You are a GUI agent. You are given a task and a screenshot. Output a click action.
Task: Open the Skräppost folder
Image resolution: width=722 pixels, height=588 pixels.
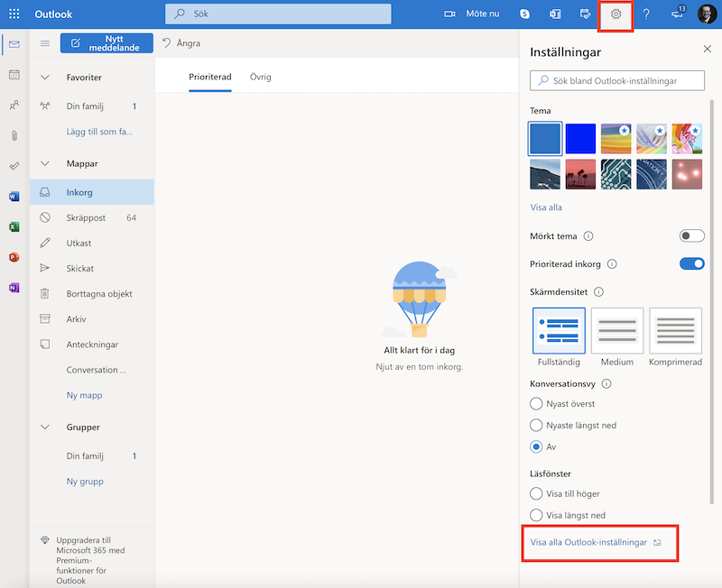(x=86, y=218)
